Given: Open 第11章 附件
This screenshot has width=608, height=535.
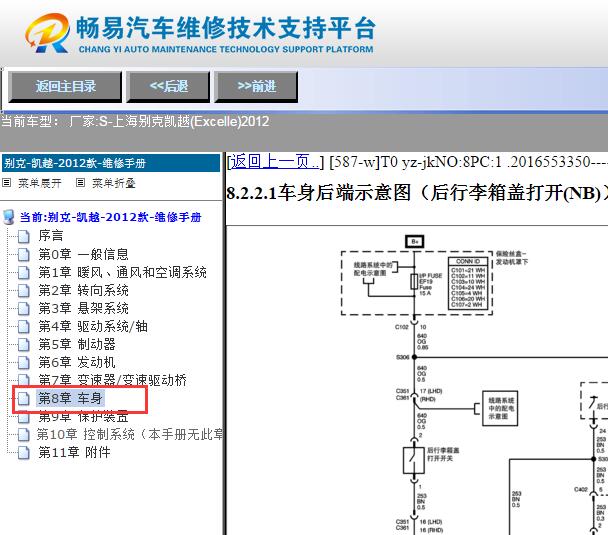Looking at the screenshot, I should click(74, 452).
